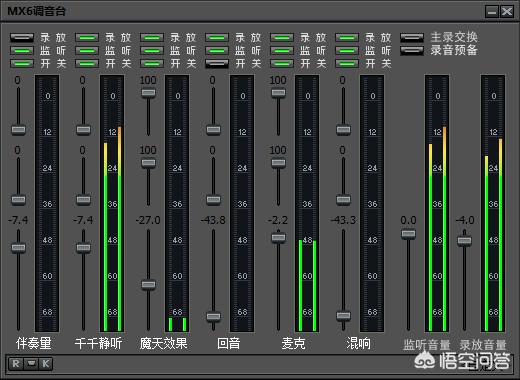Click the 监听音量 fader handle
520x380 pixels.
[x=408, y=234]
